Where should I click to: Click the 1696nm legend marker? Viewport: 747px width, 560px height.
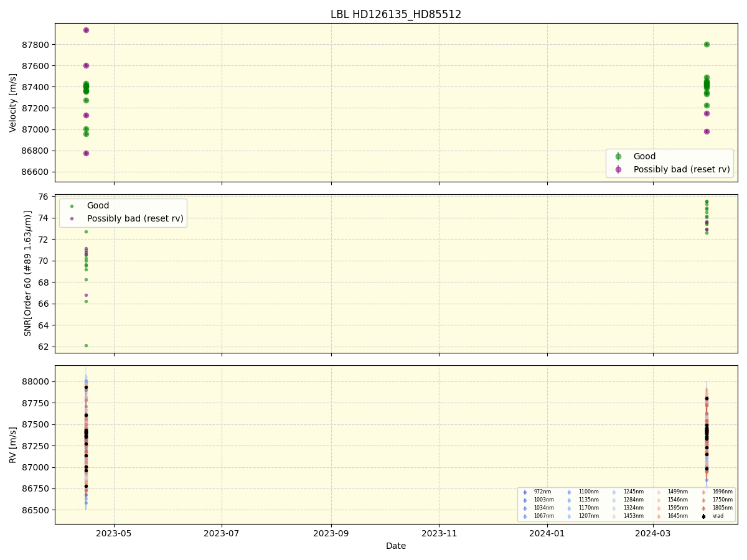point(703,492)
